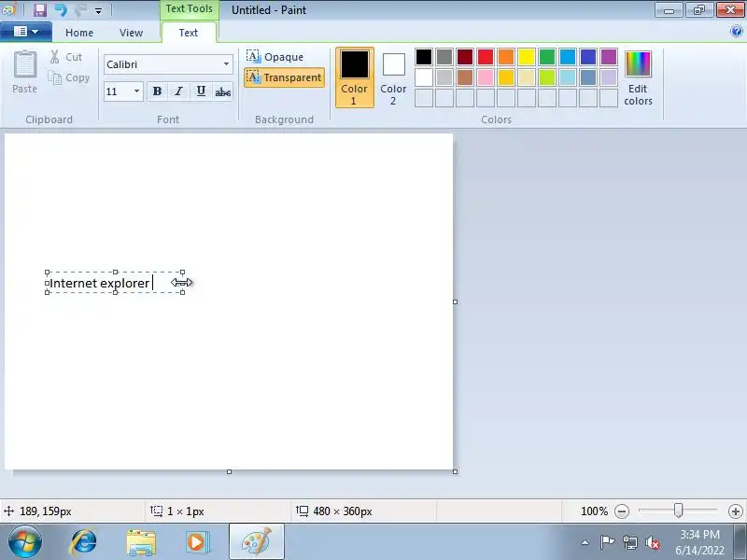Click the Copy button
The image size is (747, 560).
tap(69, 77)
